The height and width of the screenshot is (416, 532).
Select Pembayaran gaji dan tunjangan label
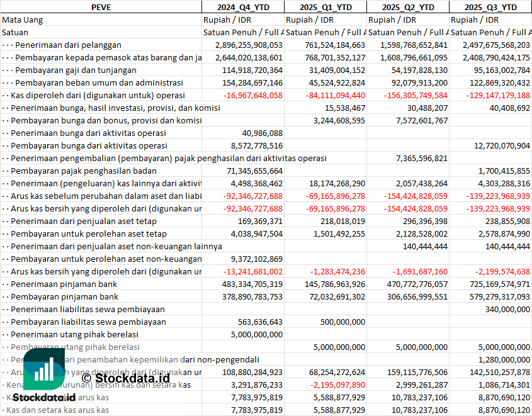(x=76, y=70)
